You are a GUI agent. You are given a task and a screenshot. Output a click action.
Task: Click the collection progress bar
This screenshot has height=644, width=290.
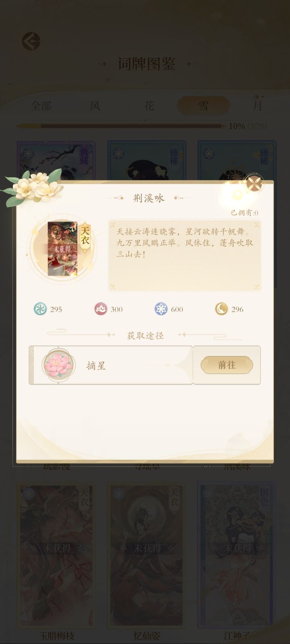(121, 126)
